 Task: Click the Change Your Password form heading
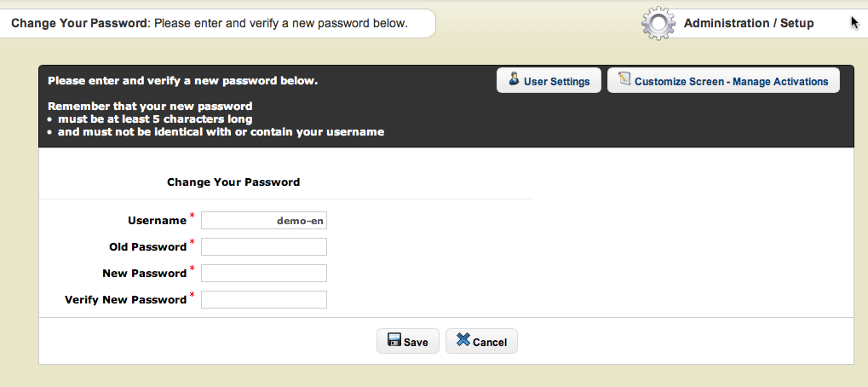pos(233,182)
